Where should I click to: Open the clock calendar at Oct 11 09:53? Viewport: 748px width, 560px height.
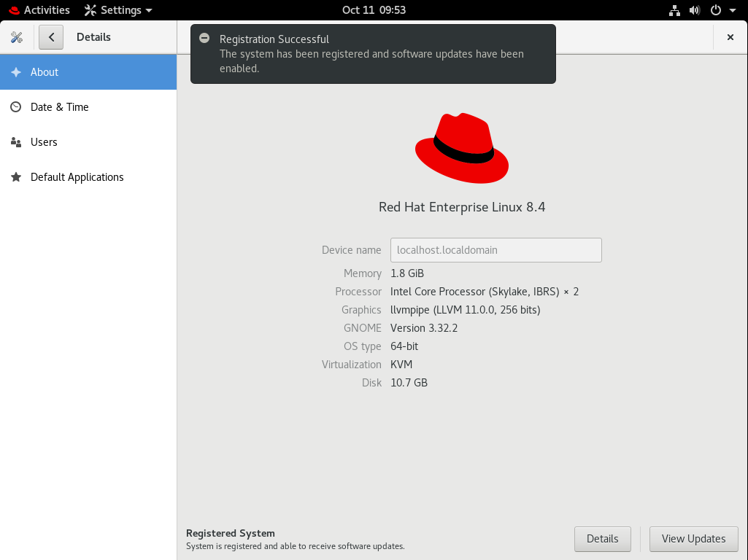pyautogui.click(x=374, y=10)
